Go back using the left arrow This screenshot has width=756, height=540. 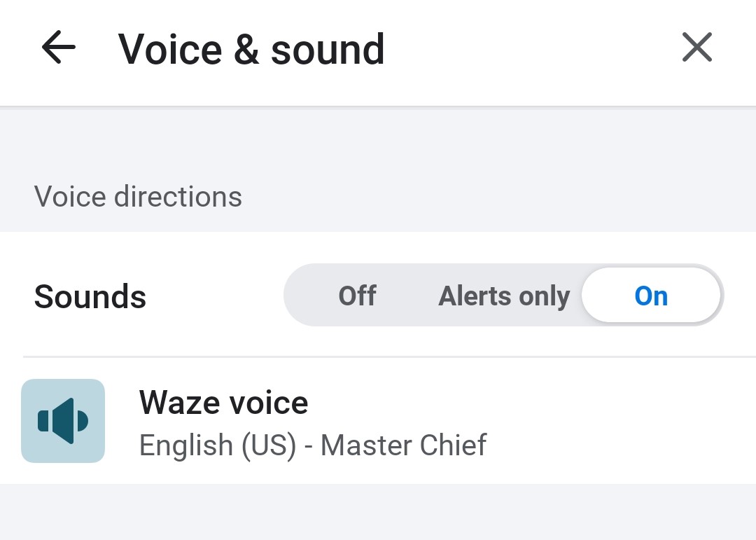click(59, 48)
